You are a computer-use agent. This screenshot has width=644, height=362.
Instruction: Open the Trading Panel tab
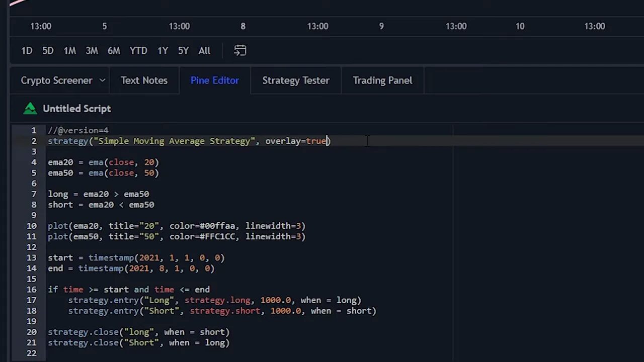click(x=382, y=80)
